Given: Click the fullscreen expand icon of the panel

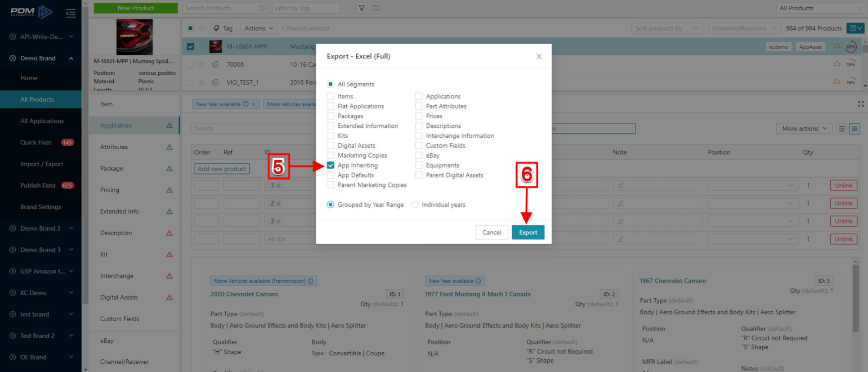Looking at the screenshot, I should [860, 104].
